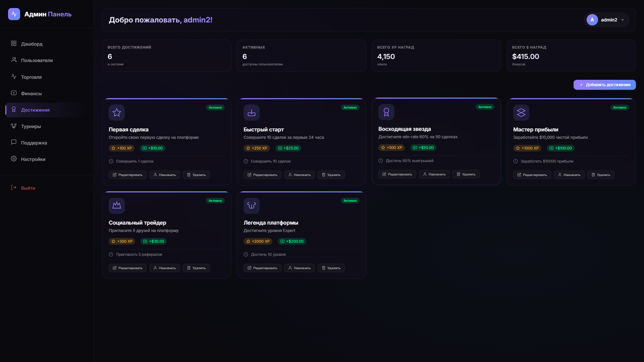Screen dimensions: 644x362
Task: Assign the Легенда платформы achievement
Action: click(300, 268)
